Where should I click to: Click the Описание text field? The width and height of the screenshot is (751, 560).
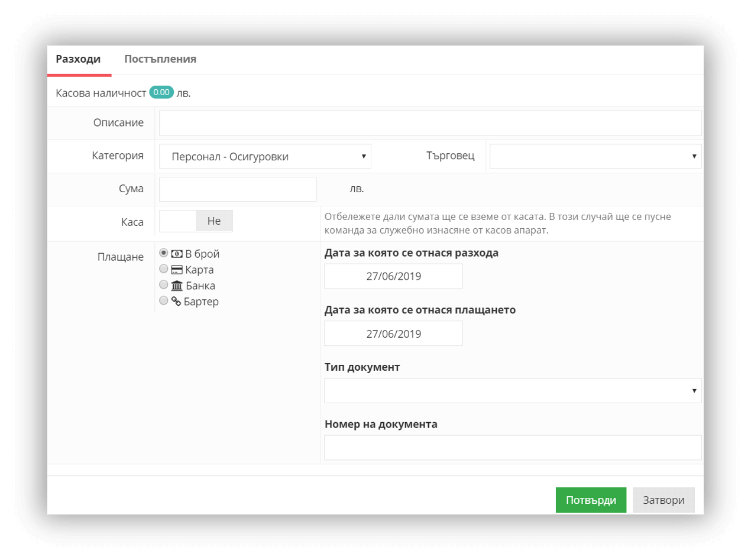(x=430, y=123)
